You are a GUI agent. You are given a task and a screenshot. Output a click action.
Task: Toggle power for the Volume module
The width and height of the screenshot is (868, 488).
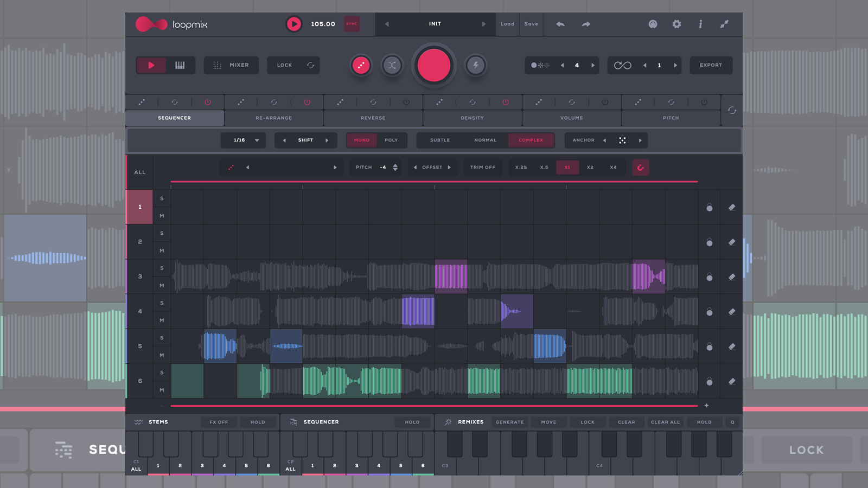[605, 102]
